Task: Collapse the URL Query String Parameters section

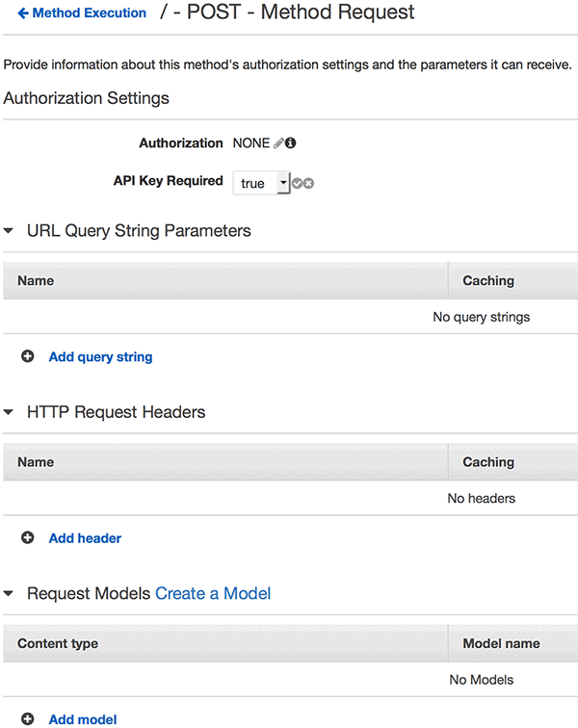Action: (x=9, y=231)
